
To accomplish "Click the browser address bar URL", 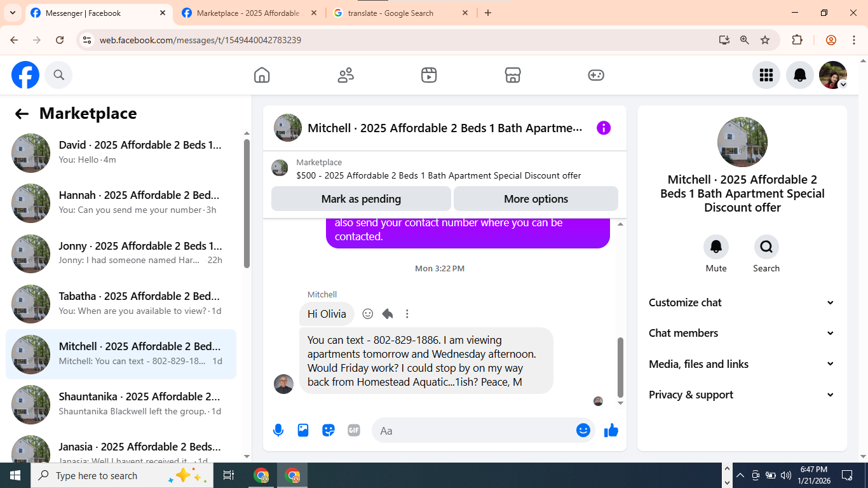I will pyautogui.click(x=200, y=40).
